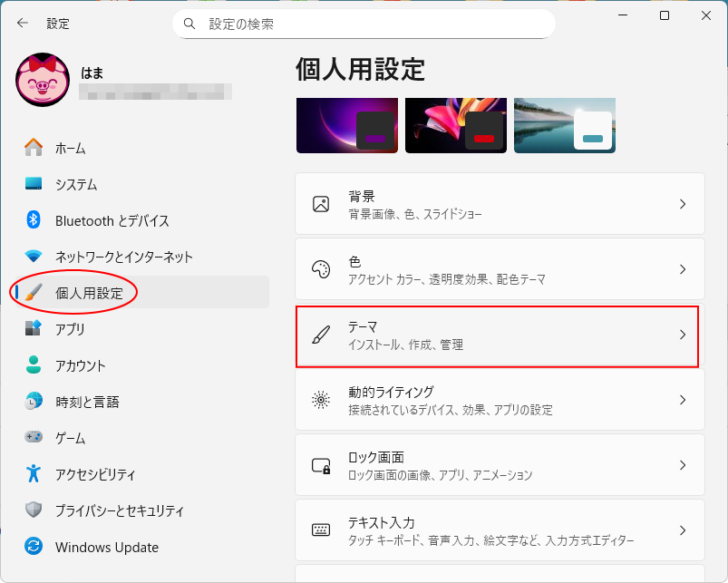Close the settings window

tap(706, 15)
